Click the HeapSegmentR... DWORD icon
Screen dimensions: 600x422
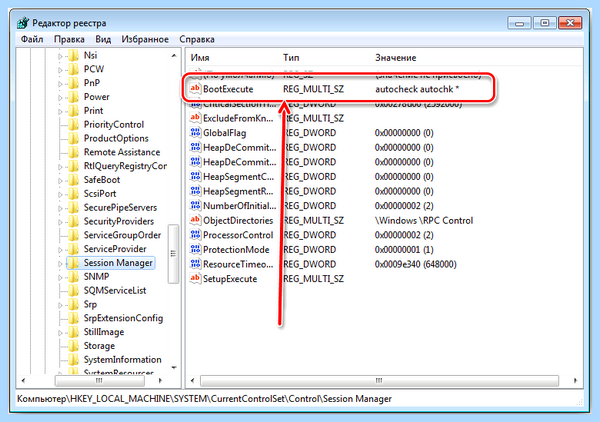click(195, 191)
